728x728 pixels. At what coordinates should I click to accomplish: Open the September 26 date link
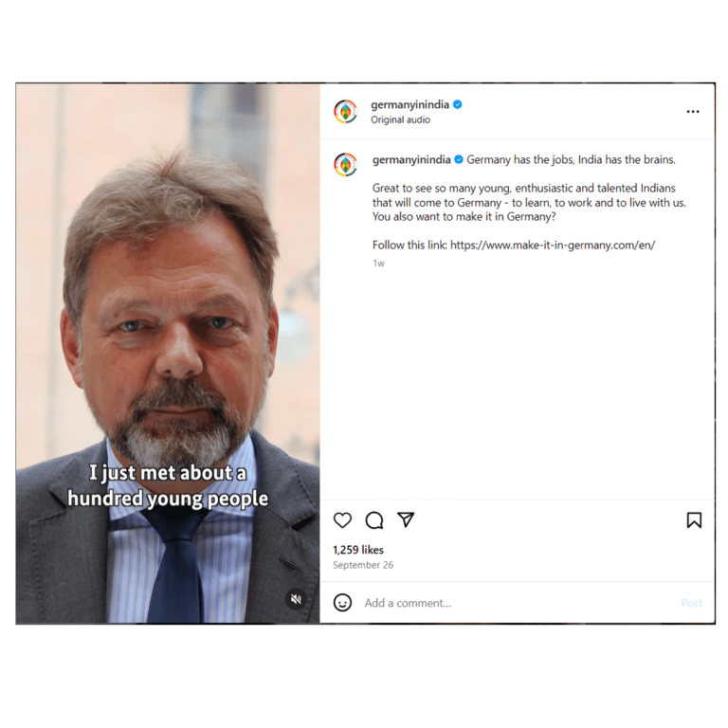tap(363, 565)
